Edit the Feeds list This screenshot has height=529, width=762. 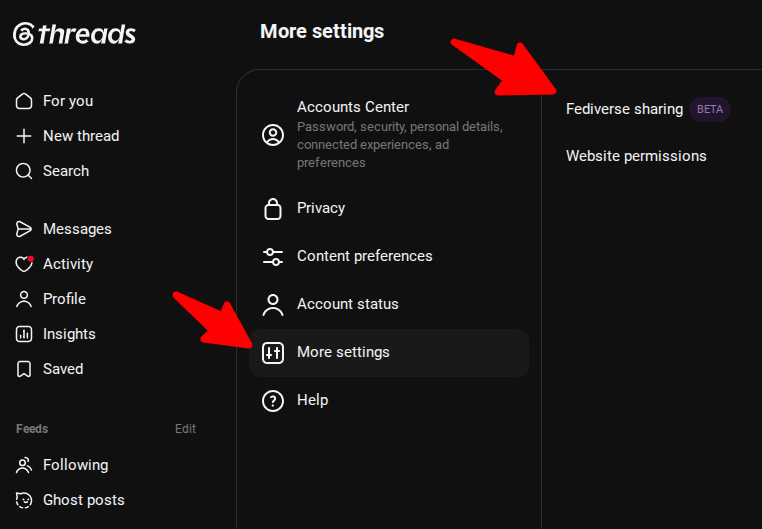pyautogui.click(x=185, y=428)
